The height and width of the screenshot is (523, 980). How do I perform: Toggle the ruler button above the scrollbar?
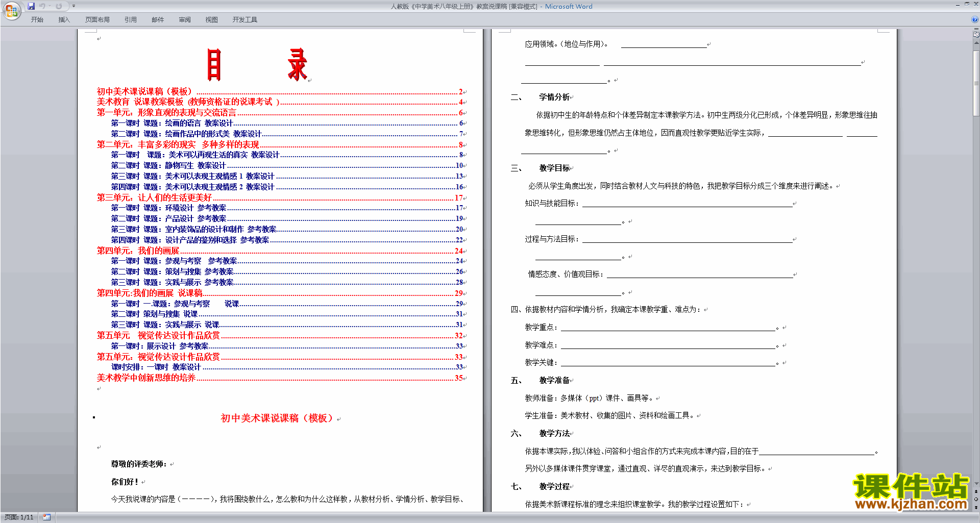[x=976, y=35]
